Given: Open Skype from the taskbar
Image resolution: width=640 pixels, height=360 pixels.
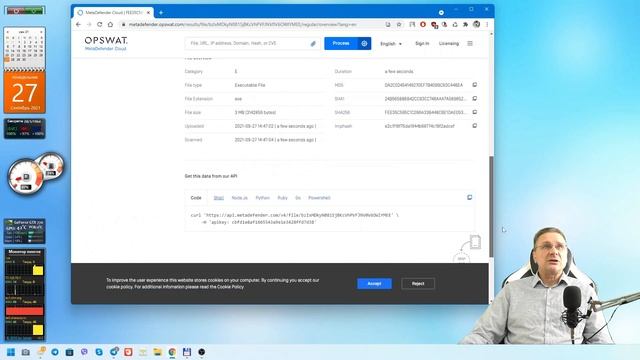Looking at the screenshot, I should tap(99, 352).
